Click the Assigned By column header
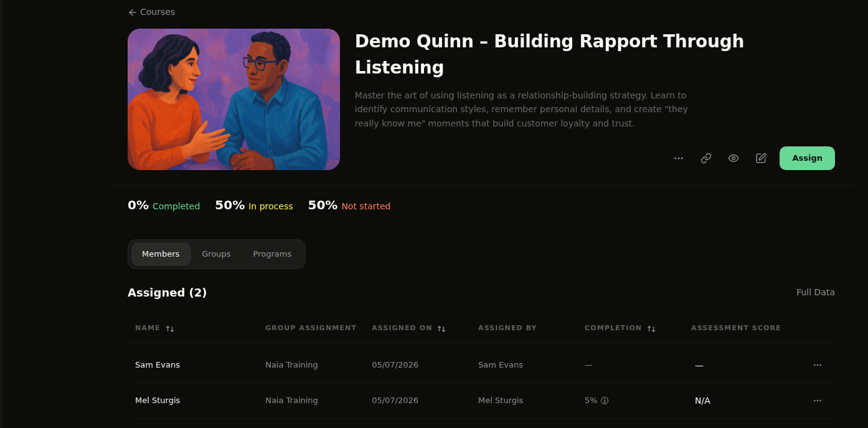The image size is (868, 428). (507, 328)
